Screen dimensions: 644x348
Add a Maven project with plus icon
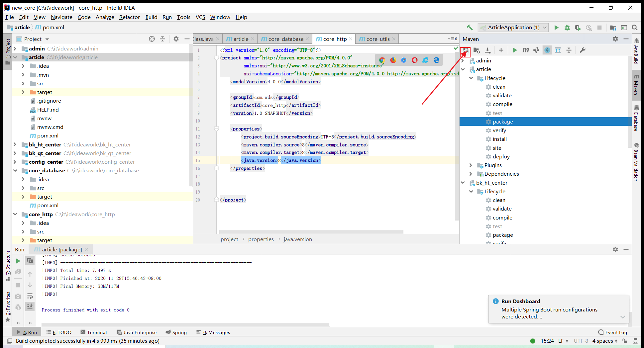click(501, 50)
